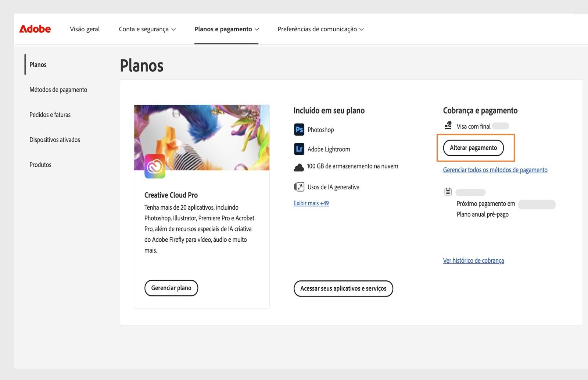Screen dimensions: 588x380
Task: Open the Conta e segurança menu
Action: 147,29
